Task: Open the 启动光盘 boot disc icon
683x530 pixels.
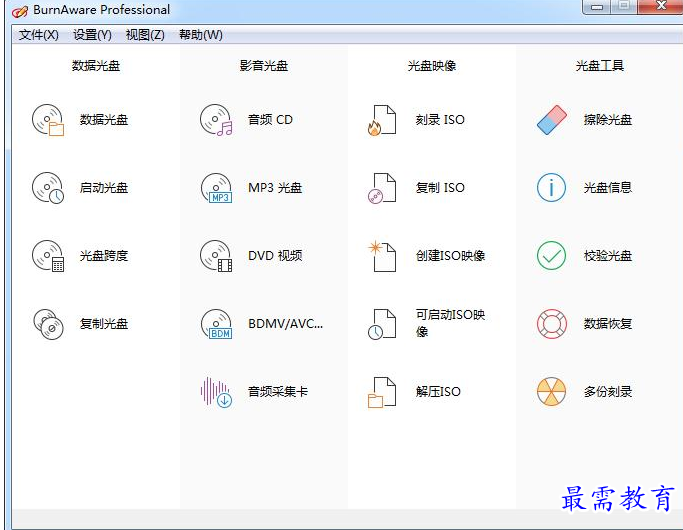Action: (48, 188)
